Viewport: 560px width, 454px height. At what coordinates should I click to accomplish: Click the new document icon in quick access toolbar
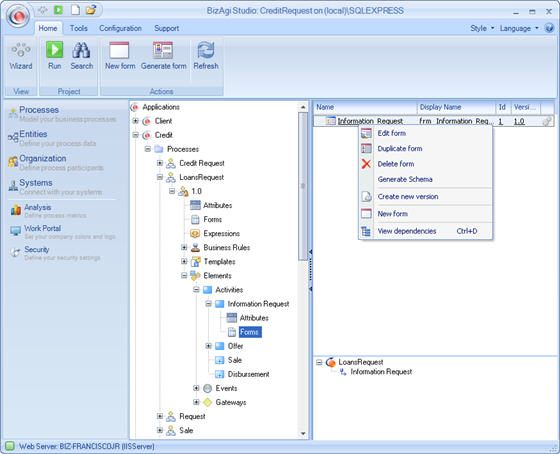(x=75, y=10)
